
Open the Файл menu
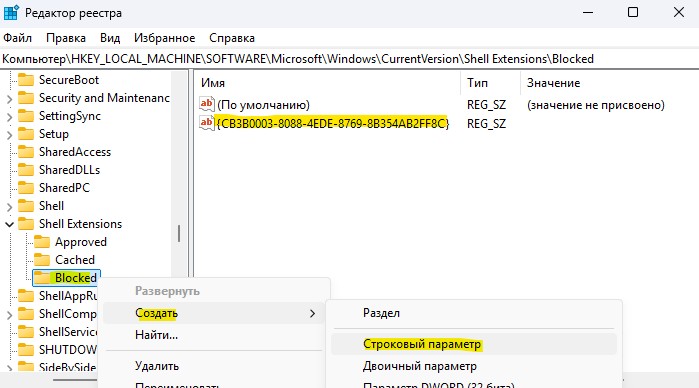(x=17, y=38)
